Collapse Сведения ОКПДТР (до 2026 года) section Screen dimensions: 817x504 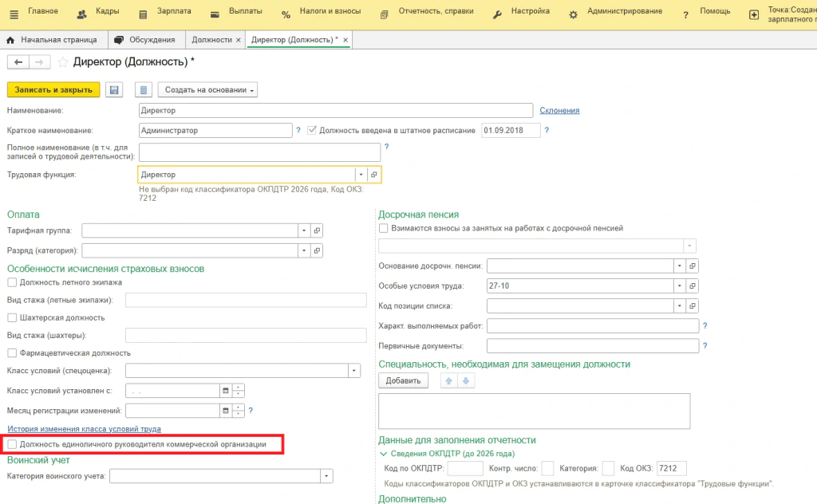384,454
